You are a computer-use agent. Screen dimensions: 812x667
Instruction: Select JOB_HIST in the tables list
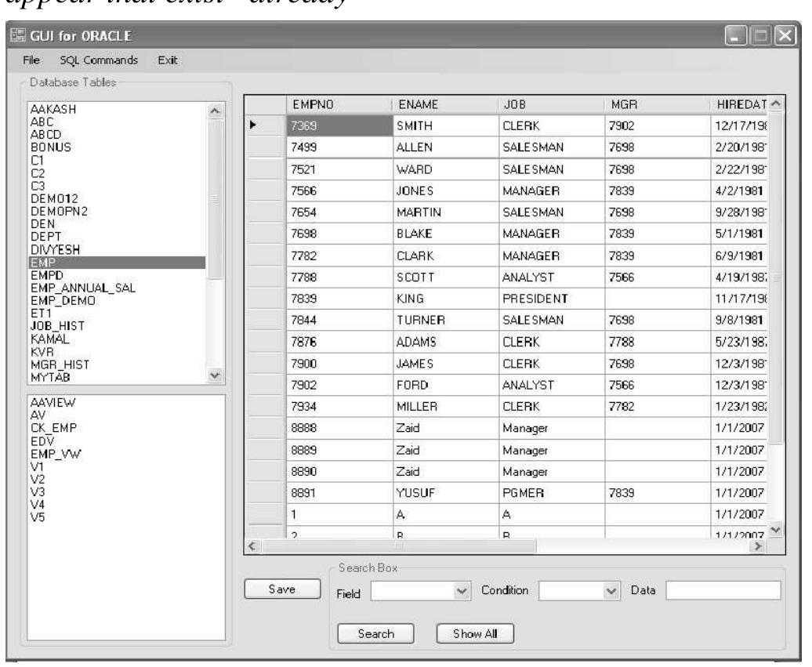[x=57, y=326]
